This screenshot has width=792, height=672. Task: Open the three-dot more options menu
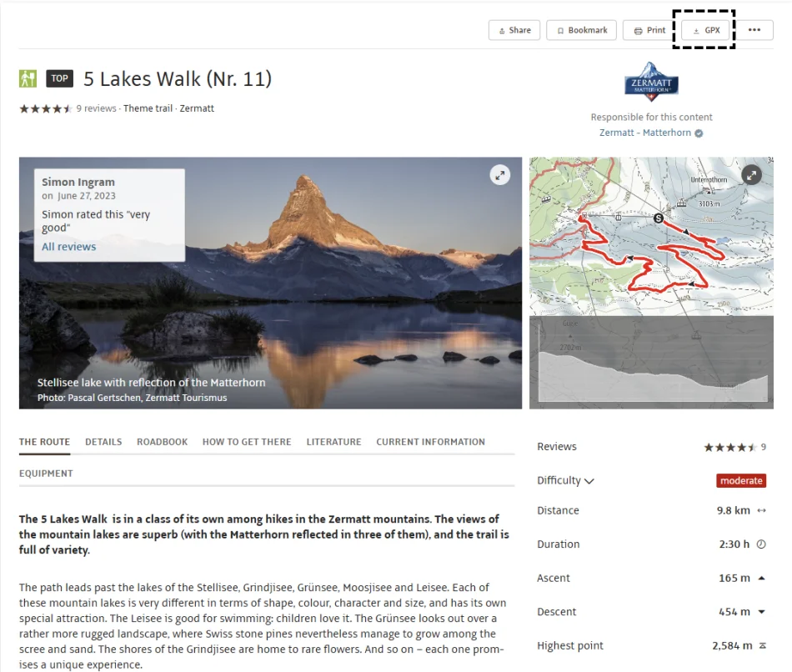click(x=754, y=30)
